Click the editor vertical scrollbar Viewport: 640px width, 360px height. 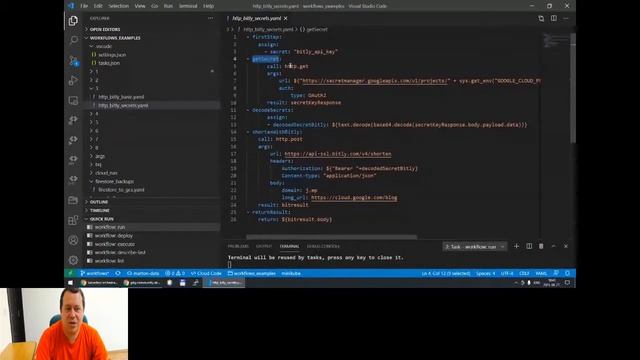[x=573, y=88]
